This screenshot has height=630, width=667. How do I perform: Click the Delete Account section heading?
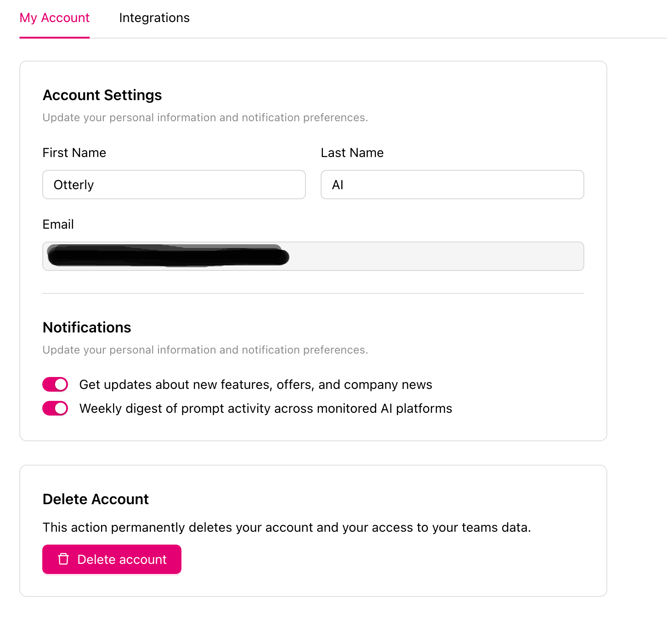pos(95,499)
